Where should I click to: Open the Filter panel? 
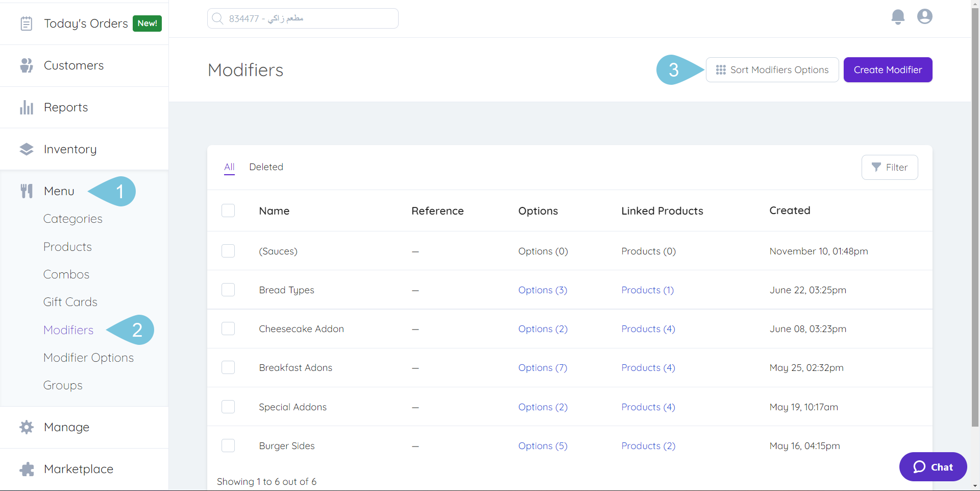point(890,167)
